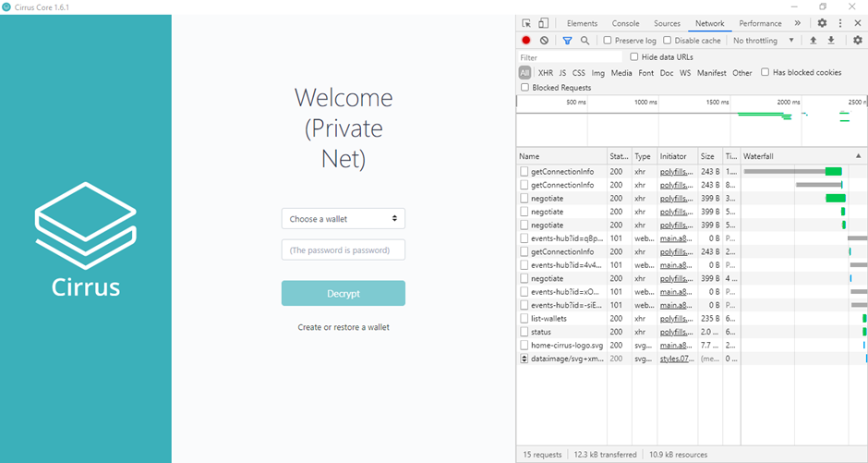Click the Decrypt button
Image resolution: width=868 pixels, height=463 pixels.
pos(344,294)
